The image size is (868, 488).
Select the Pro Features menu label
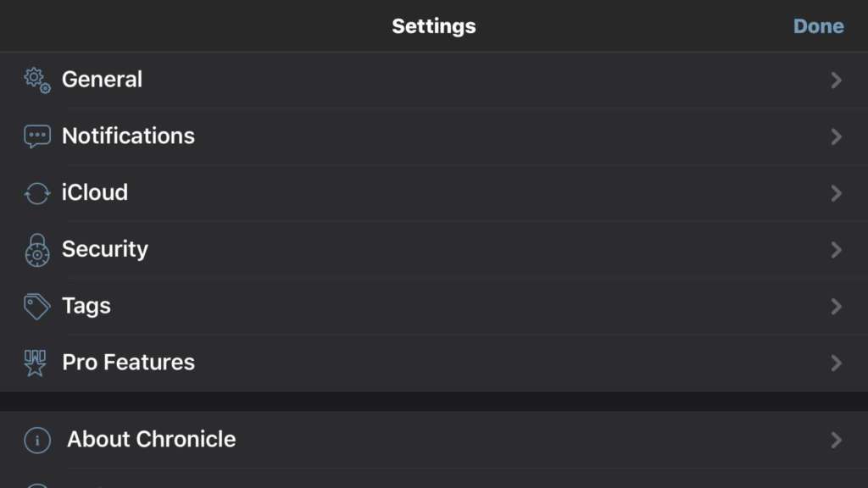[x=129, y=363]
